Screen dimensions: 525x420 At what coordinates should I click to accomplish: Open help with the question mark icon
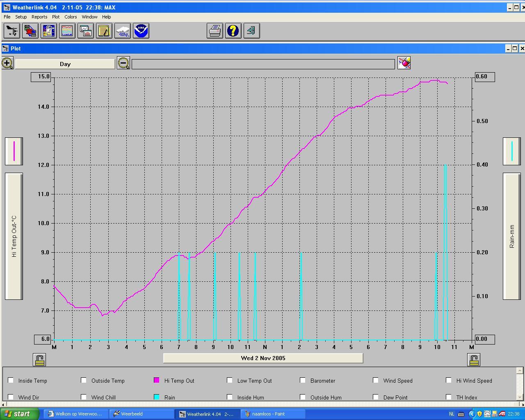click(233, 31)
